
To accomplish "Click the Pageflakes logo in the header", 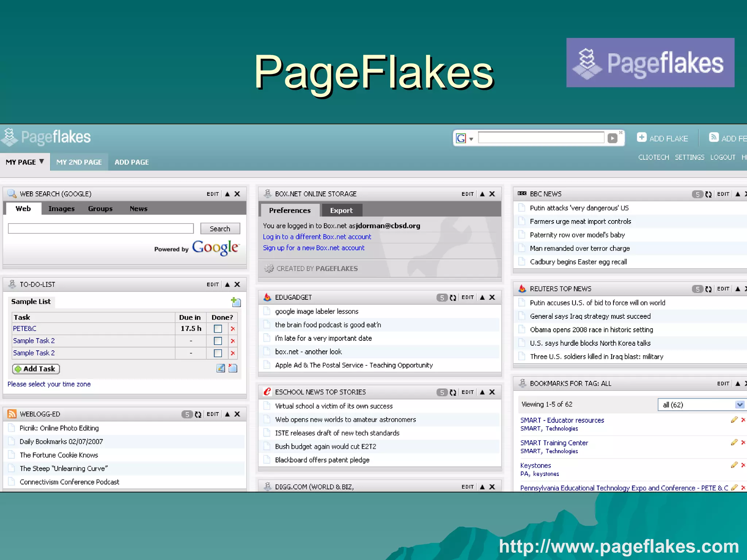I will click(x=46, y=137).
